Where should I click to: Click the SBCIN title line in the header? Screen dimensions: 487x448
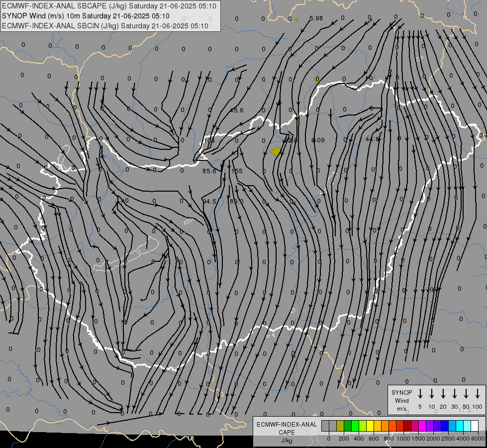pos(105,26)
